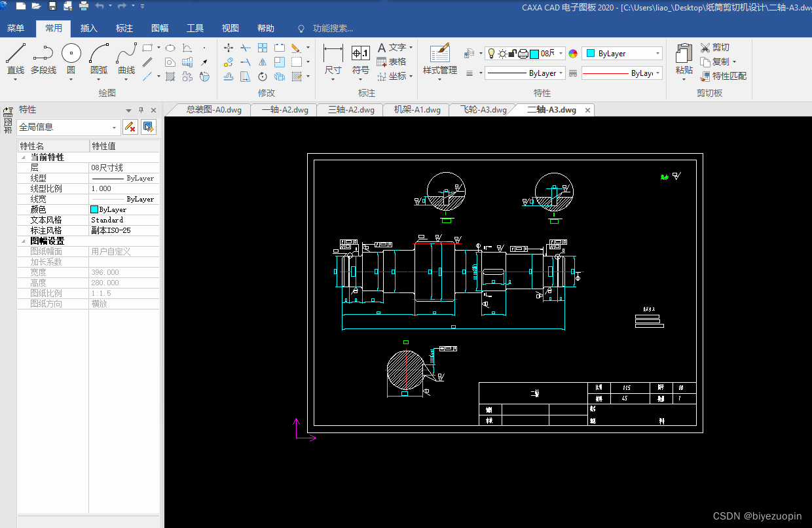Toggle the layer lock icon
The height and width of the screenshot is (528, 812).
click(x=513, y=54)
